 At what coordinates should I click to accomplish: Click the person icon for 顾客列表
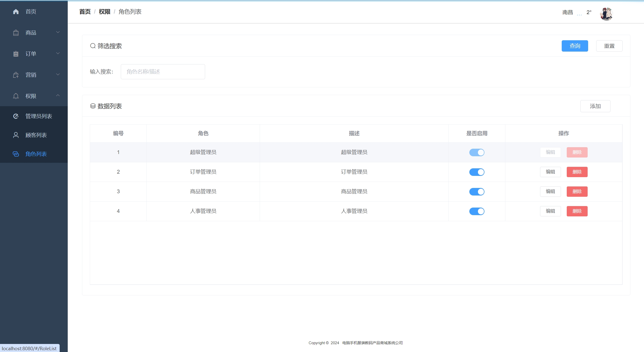[x=16, y=135]
